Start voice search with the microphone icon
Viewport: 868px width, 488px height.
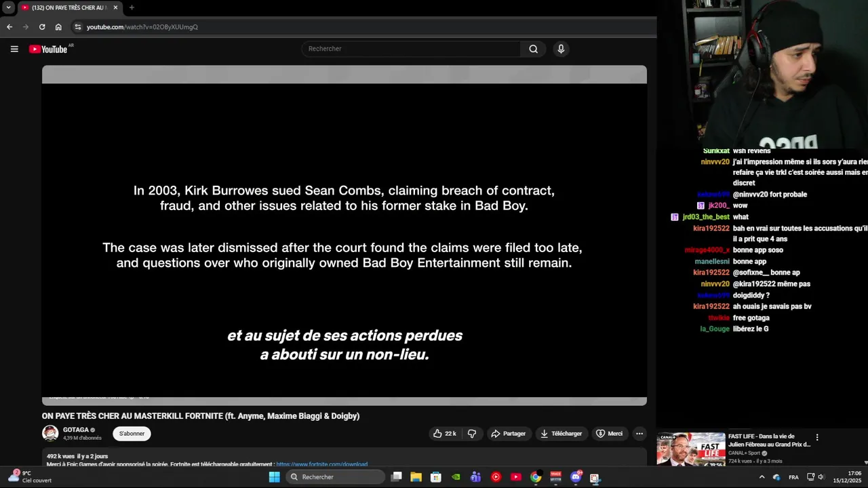coord(561,49)
